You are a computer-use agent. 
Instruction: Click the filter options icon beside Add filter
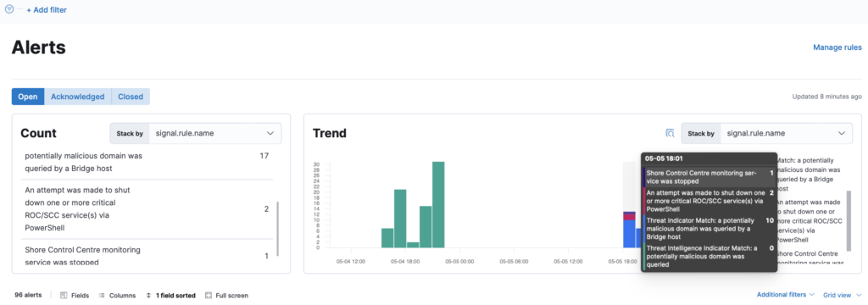tap(8, 8)
